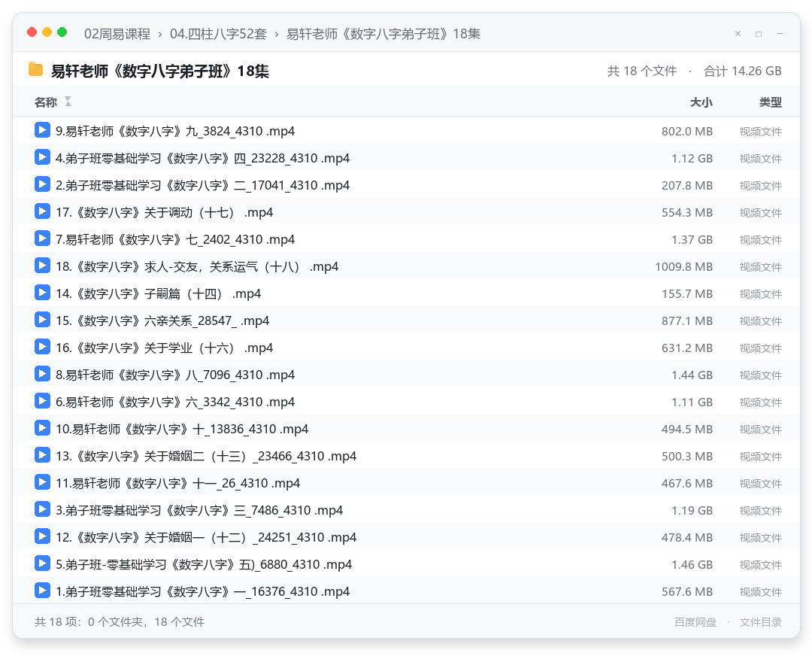
Task: Click the video icon for 7.易轩老师 七 file
Action: (x=42, y=238)
